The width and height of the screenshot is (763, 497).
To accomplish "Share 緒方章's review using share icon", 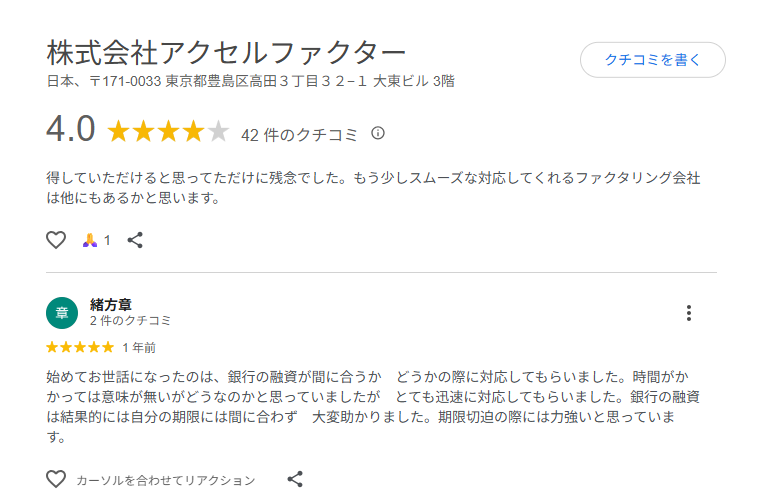I will point(295,479).
